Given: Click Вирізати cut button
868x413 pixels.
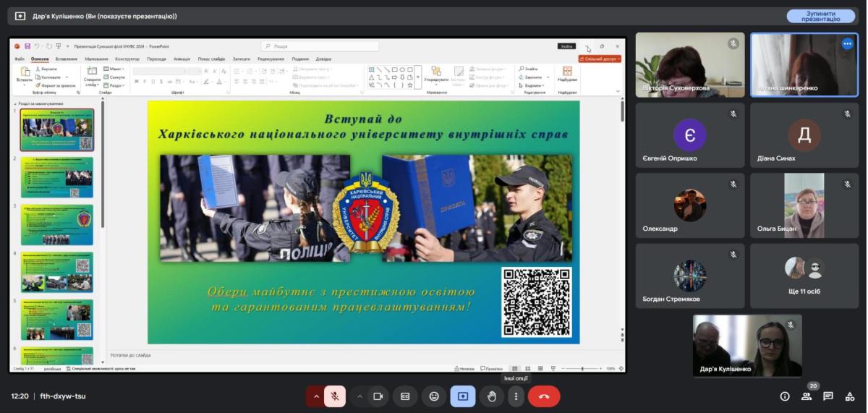Looking at the screenshot, I should 46,69.
